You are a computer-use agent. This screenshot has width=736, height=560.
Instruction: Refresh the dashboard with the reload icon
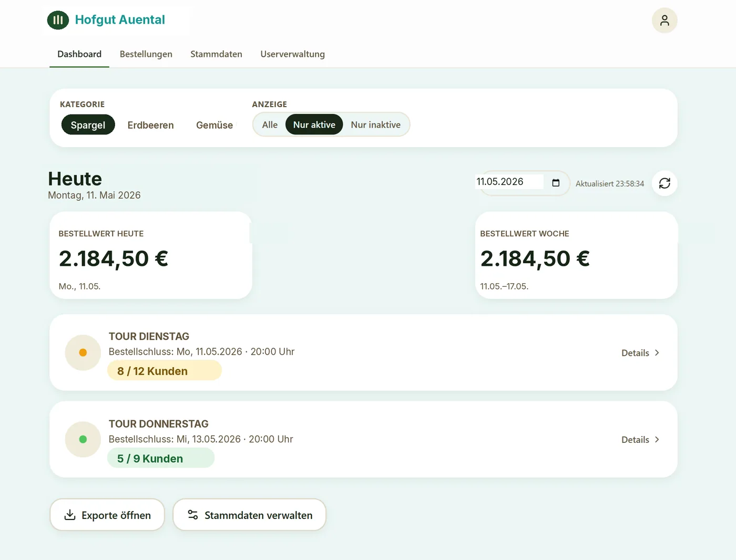point(665,183)
